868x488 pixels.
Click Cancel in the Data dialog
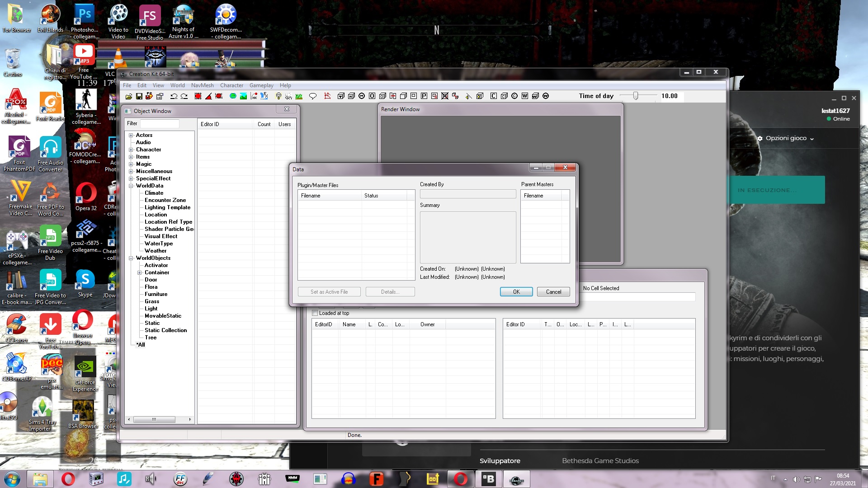(x=553, y=292)
